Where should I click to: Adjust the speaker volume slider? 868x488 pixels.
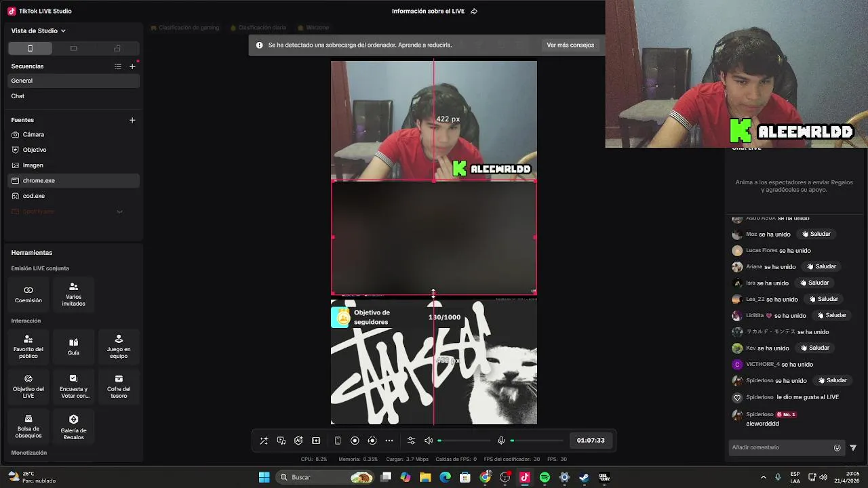pyautogui.click(x=465, y=441)
